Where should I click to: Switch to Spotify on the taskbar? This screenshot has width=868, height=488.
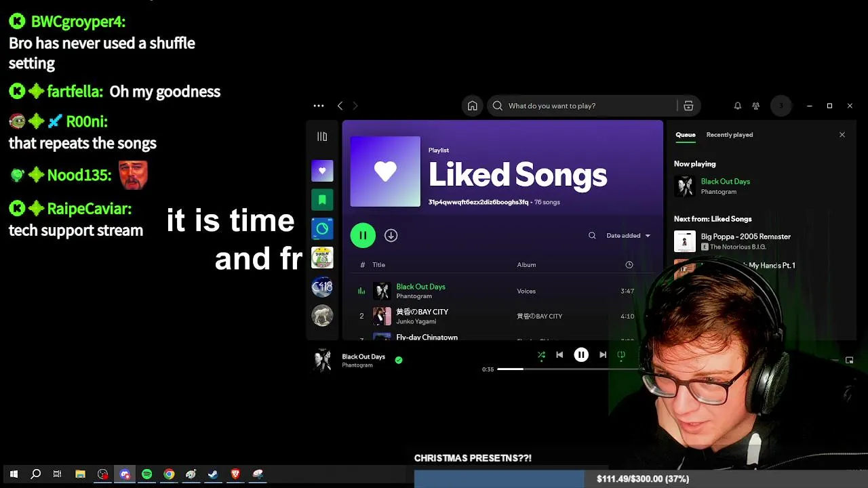click(146, 474)
